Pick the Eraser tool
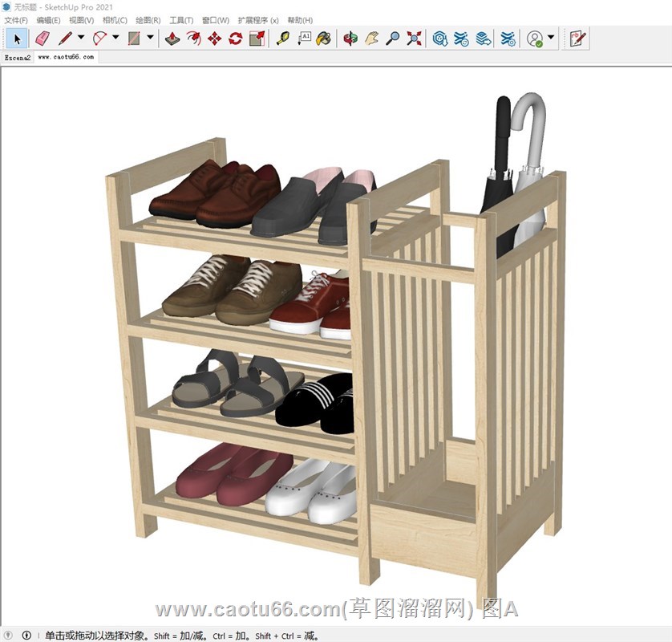The height and width of the screenshot is (642, 672). (43, 38)
